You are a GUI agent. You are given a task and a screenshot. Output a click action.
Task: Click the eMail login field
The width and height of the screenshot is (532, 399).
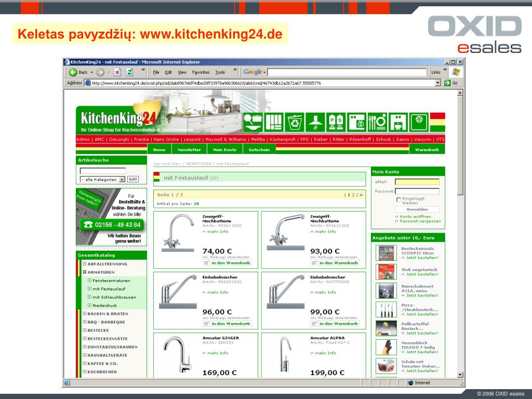(x=417, y=182)
